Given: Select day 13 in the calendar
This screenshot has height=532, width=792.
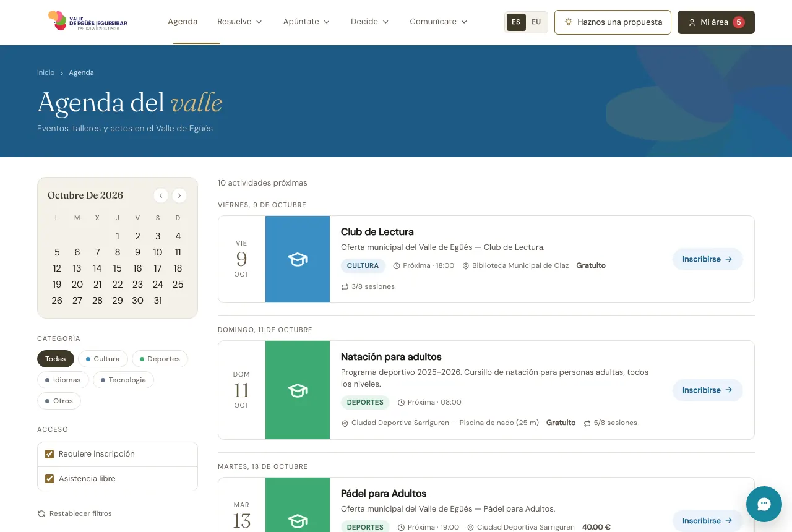Looking at the screenshot, I should tap(77, 268).
